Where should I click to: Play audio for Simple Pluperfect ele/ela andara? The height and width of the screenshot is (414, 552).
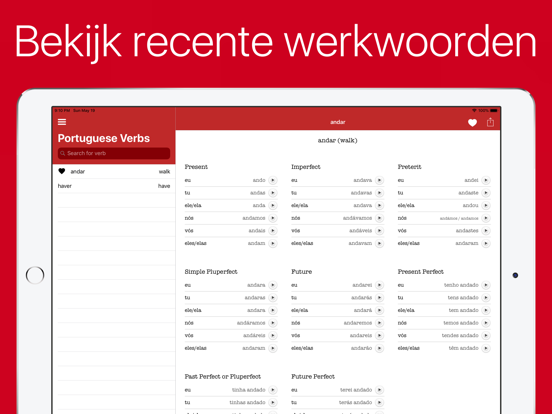click(x=273, y=310)
